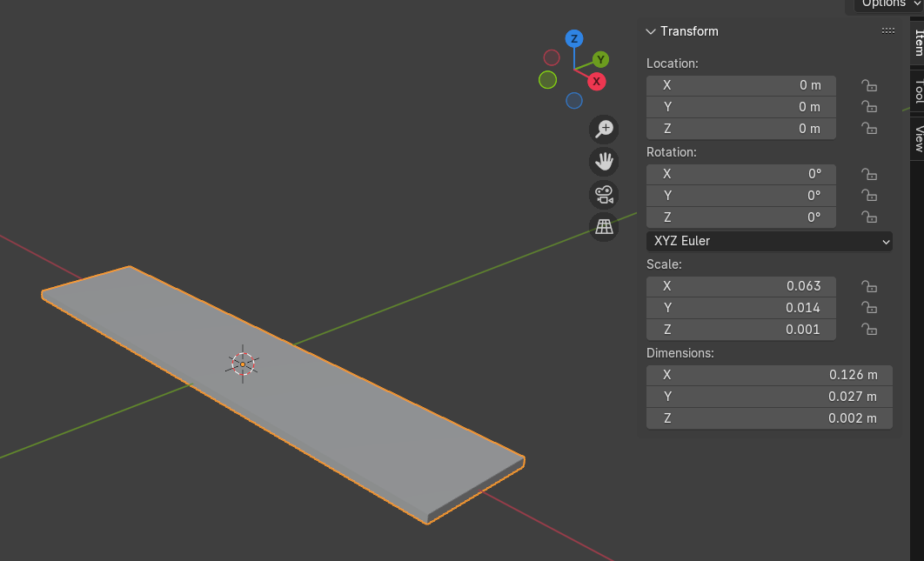Screen dimensions: 924x561
Task: Switch to the Tool sidebar tab
Action: pyautogui.click(x=917, y=91)
